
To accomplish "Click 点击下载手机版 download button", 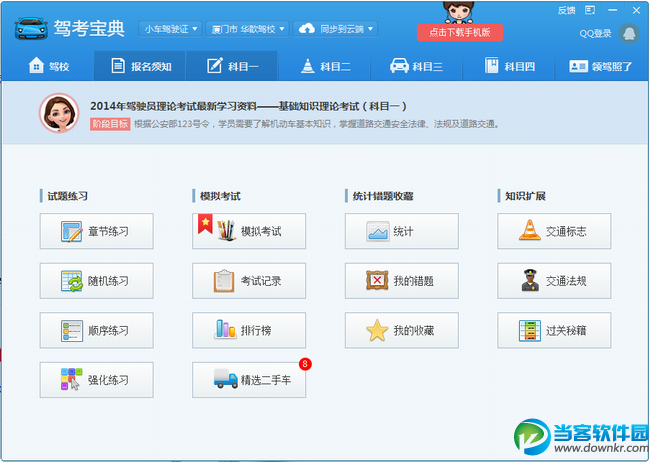I will [x=460, y=32].
